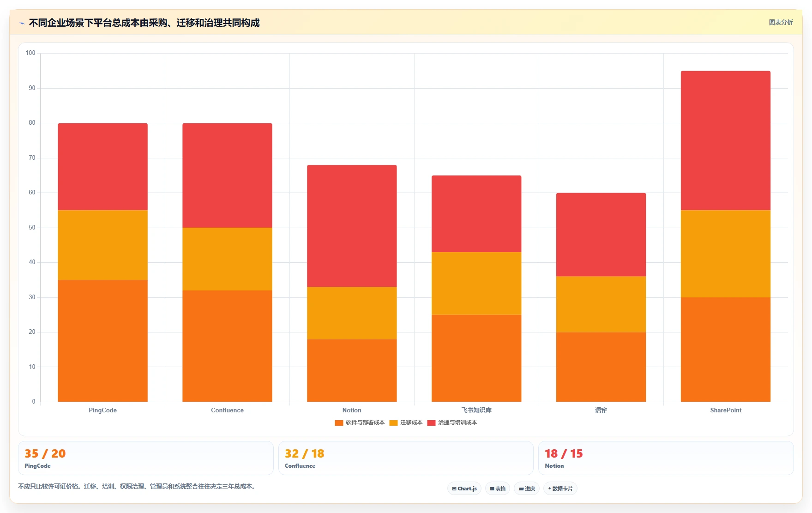Click the 表格 tag pill

[x=498, y=489]
